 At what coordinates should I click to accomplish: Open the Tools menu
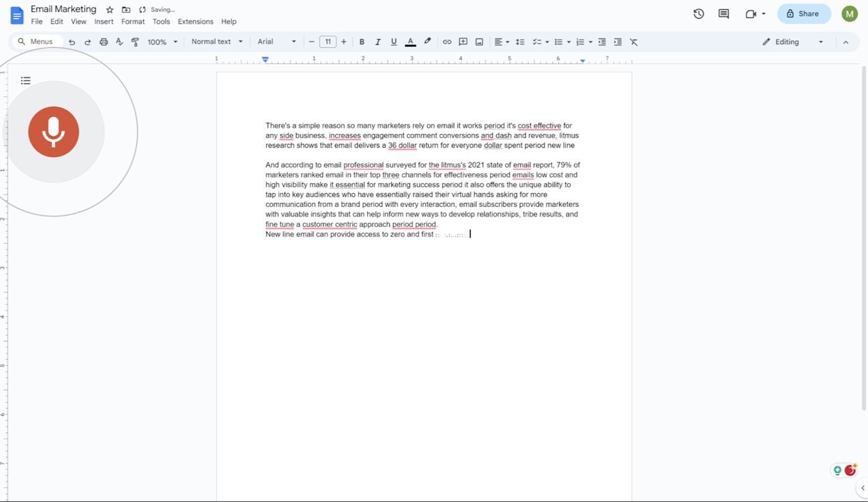[161, 22]
